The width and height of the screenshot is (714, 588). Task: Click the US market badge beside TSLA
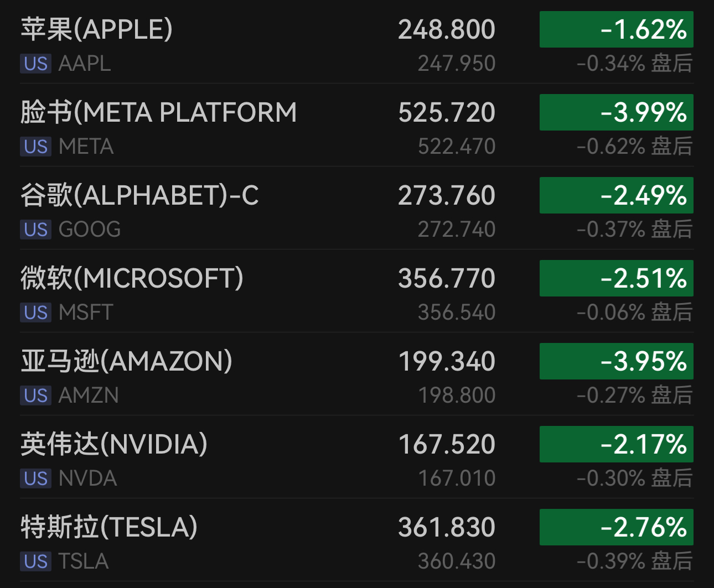click(x=36, y=561)
